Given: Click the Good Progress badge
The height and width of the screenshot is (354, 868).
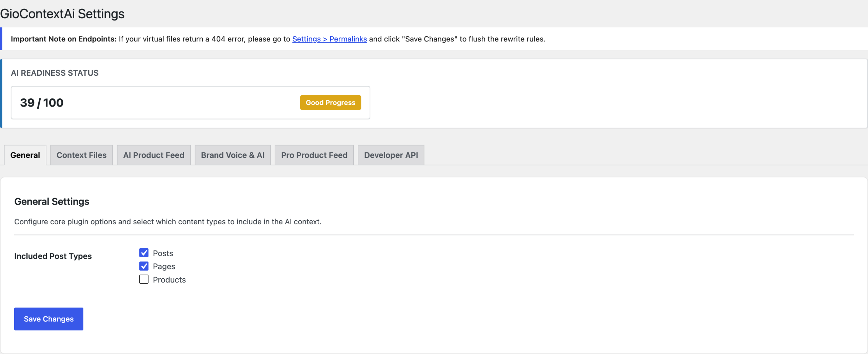Looking at the screenshot, I should pyautogui.click(x=331, y=103).
